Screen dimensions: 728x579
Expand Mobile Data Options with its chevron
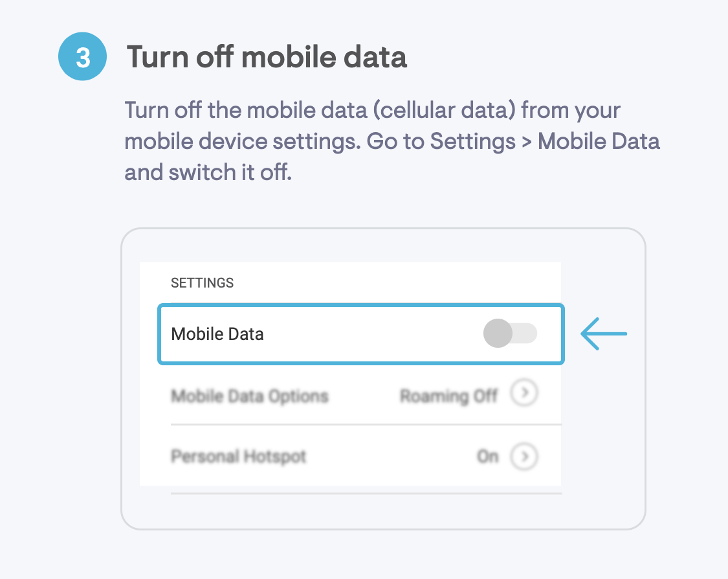524,394
